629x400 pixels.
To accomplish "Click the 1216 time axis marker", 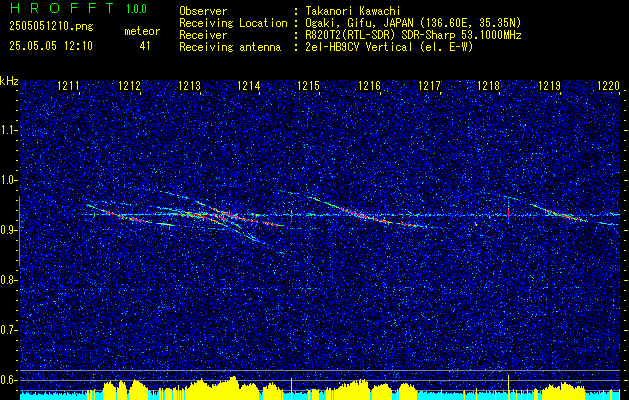I will tap(369, 86).
